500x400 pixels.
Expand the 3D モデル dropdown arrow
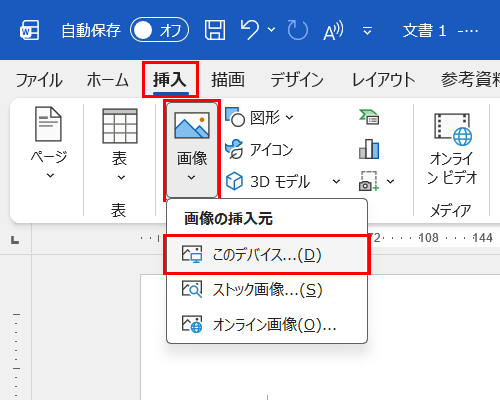(x=336, y=182)
